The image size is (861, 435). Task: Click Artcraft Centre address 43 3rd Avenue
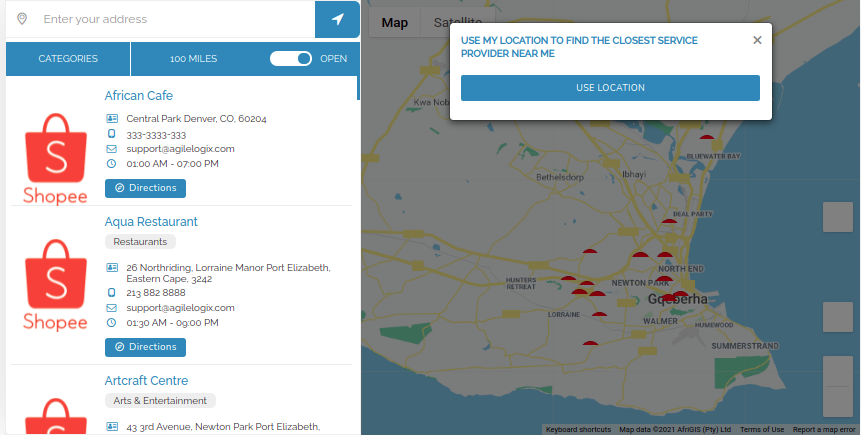click(x=223, y=427)
